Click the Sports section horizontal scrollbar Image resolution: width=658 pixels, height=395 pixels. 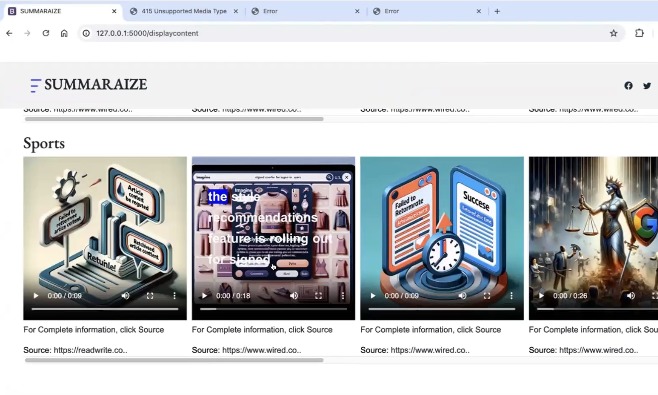(174, 360)
